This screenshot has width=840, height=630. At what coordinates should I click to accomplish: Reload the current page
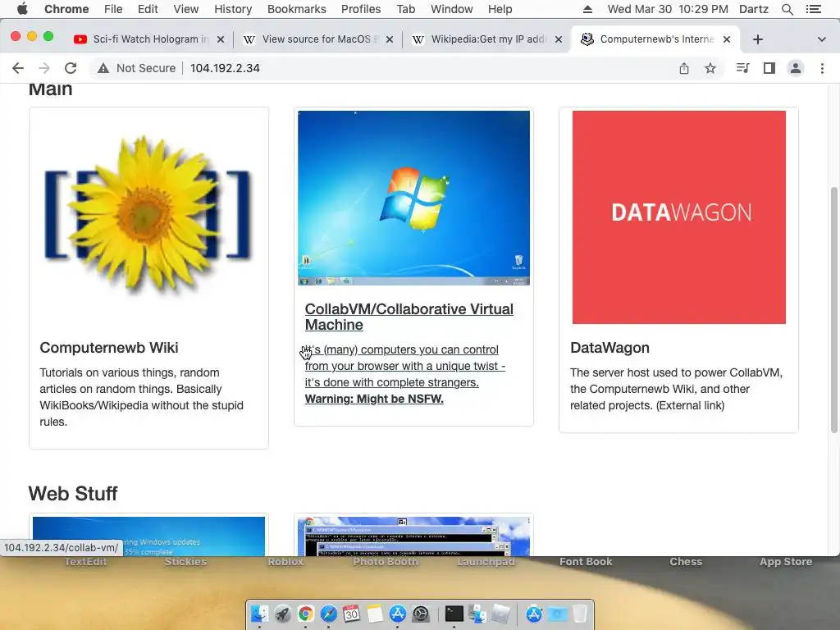click(71, 68)
